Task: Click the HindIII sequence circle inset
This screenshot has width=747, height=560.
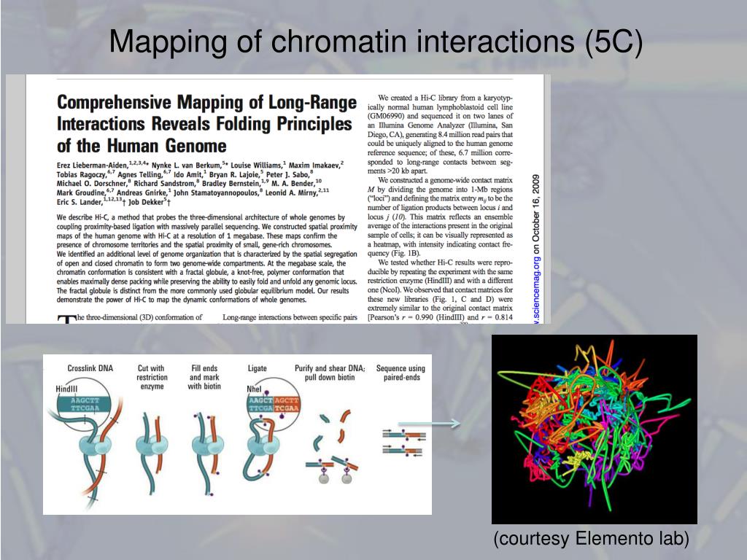Action: click(85, 404)
